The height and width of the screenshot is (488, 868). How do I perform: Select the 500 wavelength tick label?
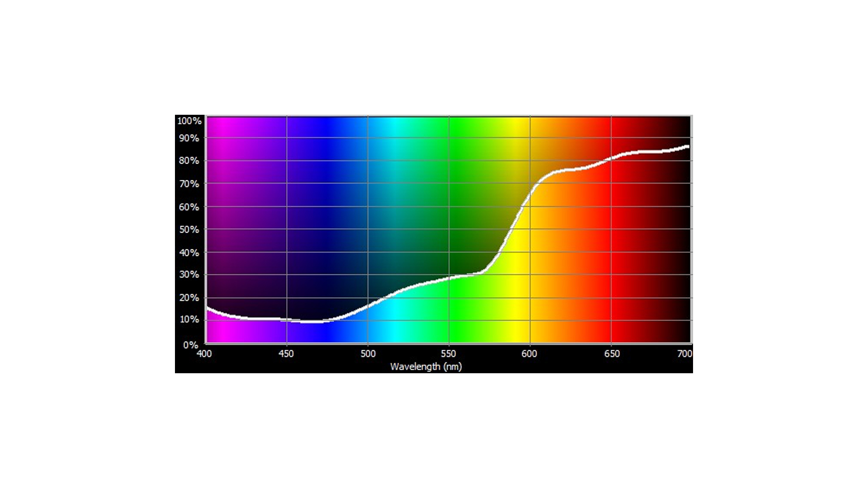tap(368, 354)
